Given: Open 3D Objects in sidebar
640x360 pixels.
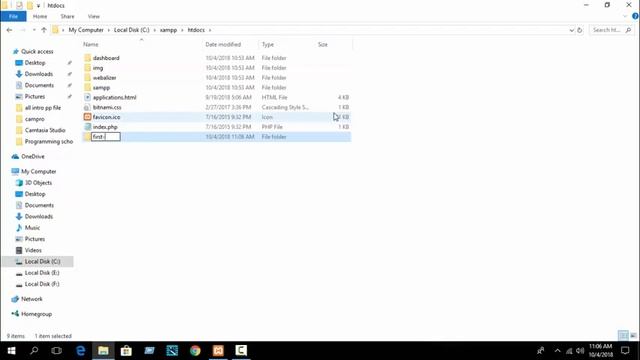Looking at the screenshot, I should tap(38, 183).
